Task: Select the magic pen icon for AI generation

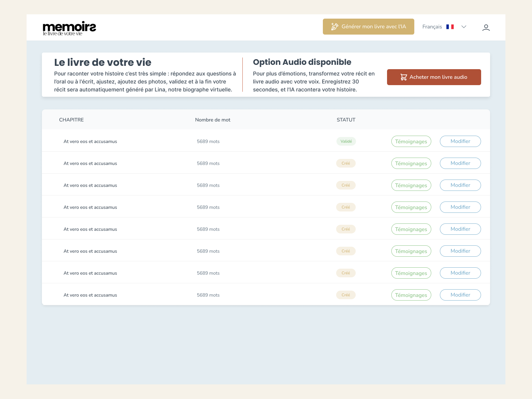Action: (334, 26)
